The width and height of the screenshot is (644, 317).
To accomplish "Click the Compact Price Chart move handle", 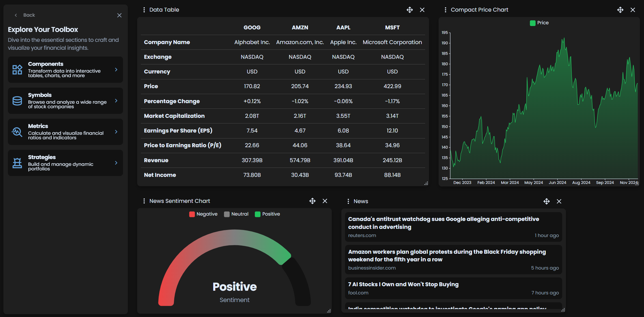I will tap(620, 10).
